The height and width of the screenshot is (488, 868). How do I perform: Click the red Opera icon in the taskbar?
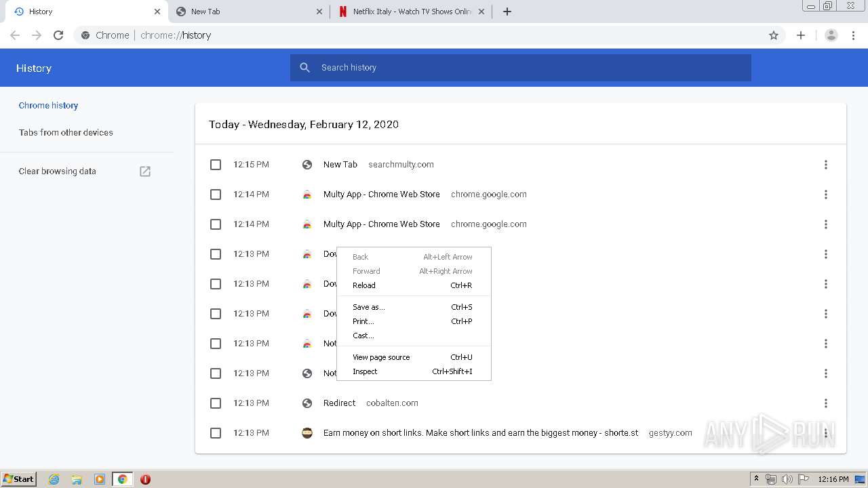point(145,479)
